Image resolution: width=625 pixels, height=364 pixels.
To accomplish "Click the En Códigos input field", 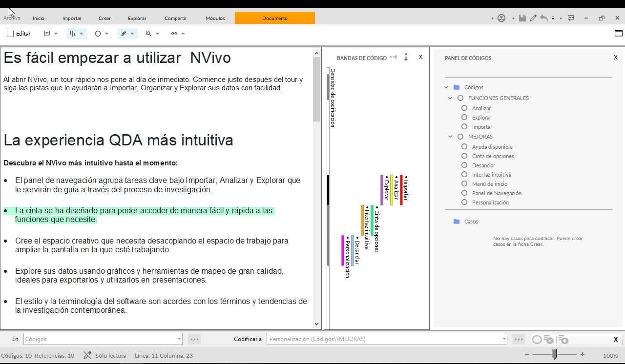I will pos(103,339).
